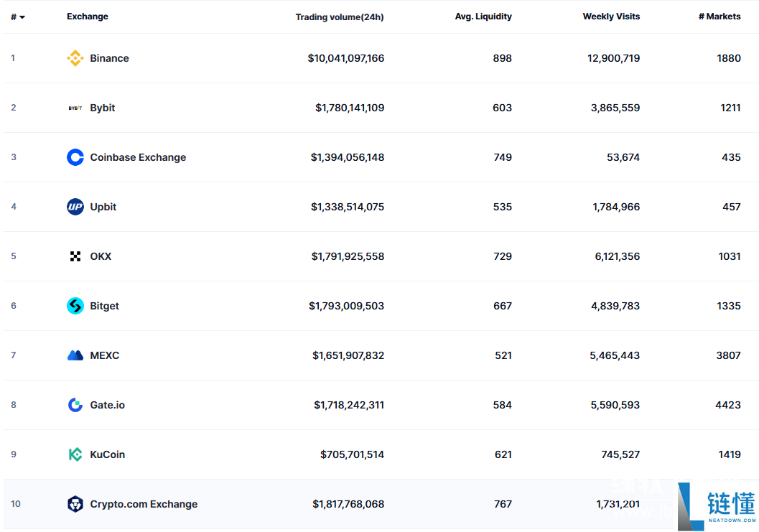Image resolution: width=759 pixels, height=532 pixels.
Task: Sort by Avg. Liquidity header
Action: tap(483, 17)
